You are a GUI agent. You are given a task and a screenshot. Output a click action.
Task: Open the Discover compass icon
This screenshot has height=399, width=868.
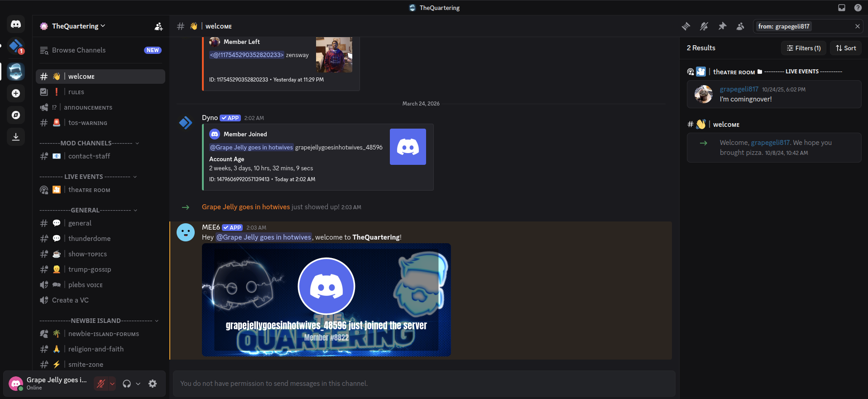coord(16,115)
